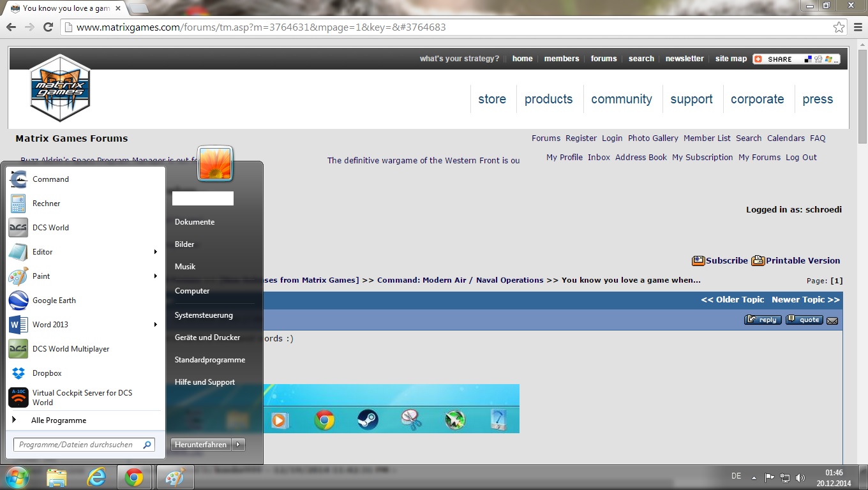The height and width of the screenshot is (490, 868).
Task: Open Dropbox from the Start menu
Action: tap(86, 373)
